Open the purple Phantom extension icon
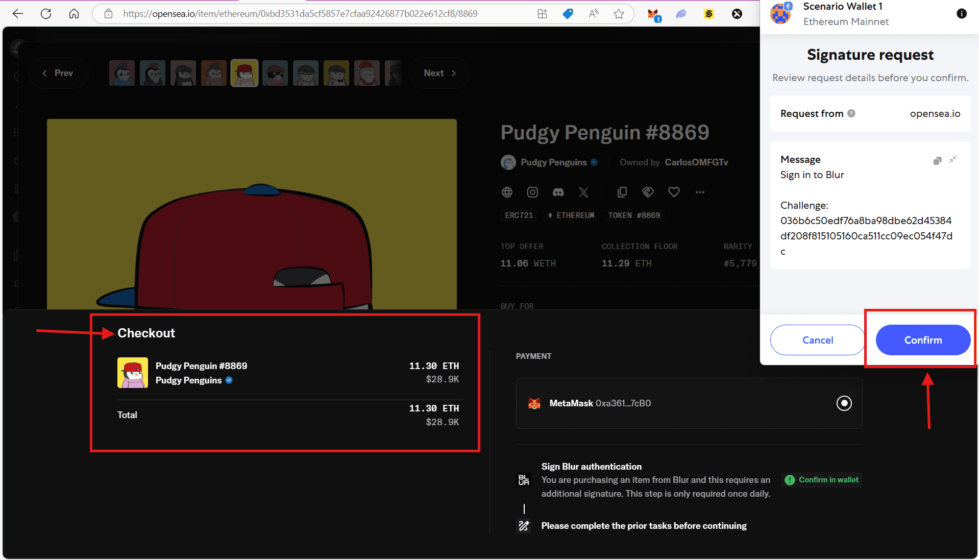Viewport: 979px width, 560px height. 681,14
